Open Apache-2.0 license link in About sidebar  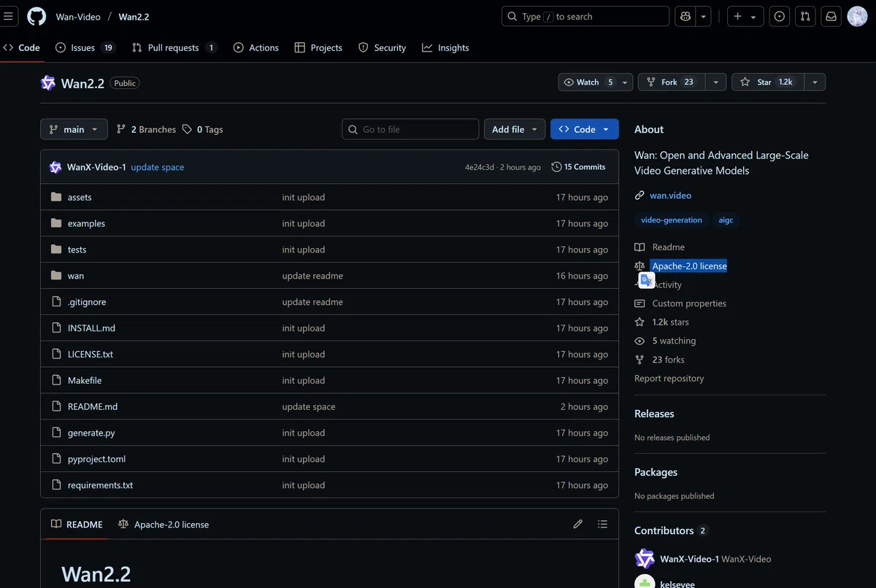(x=688, y=266)
